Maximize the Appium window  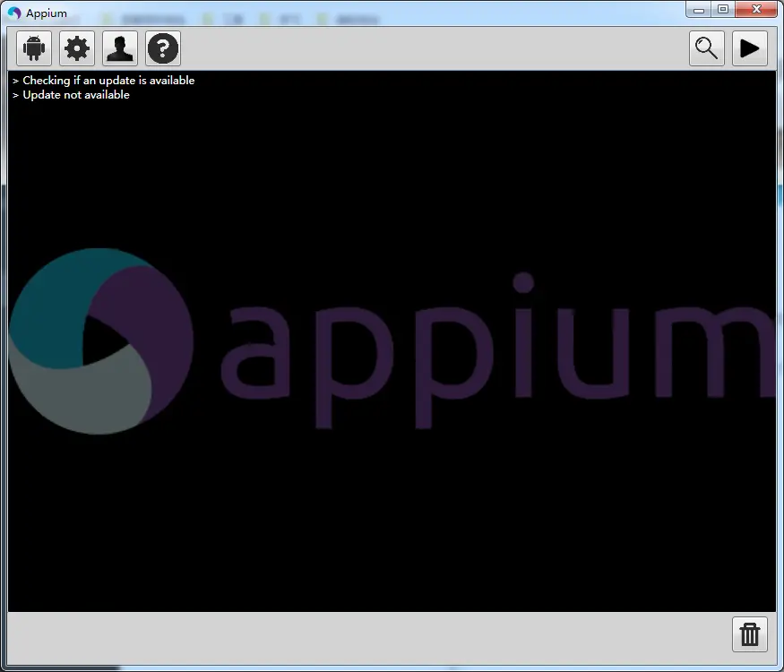tap(723, 10)
